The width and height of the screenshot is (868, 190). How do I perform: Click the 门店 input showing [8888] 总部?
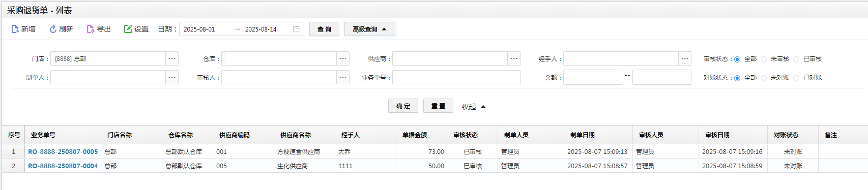tap(108, 58)
